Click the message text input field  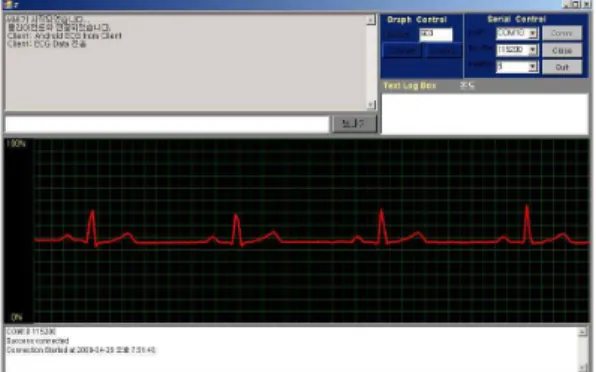coord(167,124)
